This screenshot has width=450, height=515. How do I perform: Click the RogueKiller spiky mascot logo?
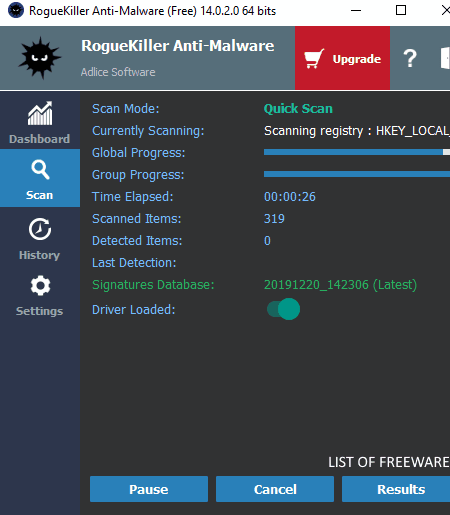tap(40, 58)
